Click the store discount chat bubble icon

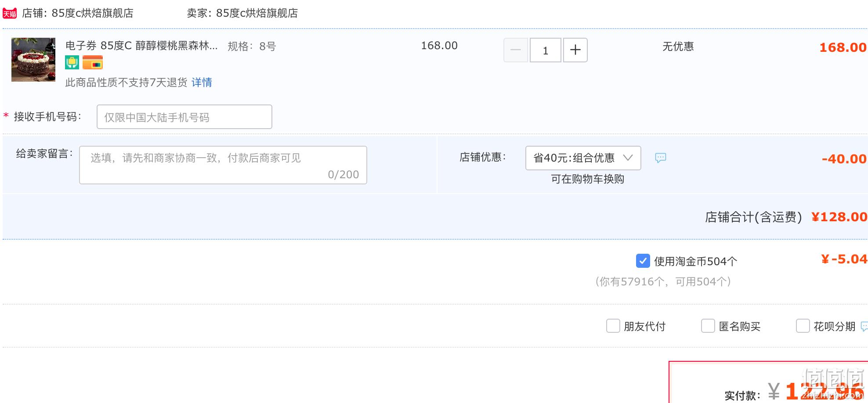(660, 158)
